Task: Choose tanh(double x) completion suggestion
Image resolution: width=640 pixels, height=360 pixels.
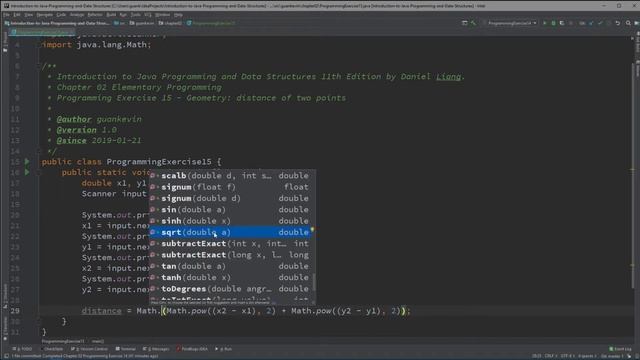Action: pos(231,278)
